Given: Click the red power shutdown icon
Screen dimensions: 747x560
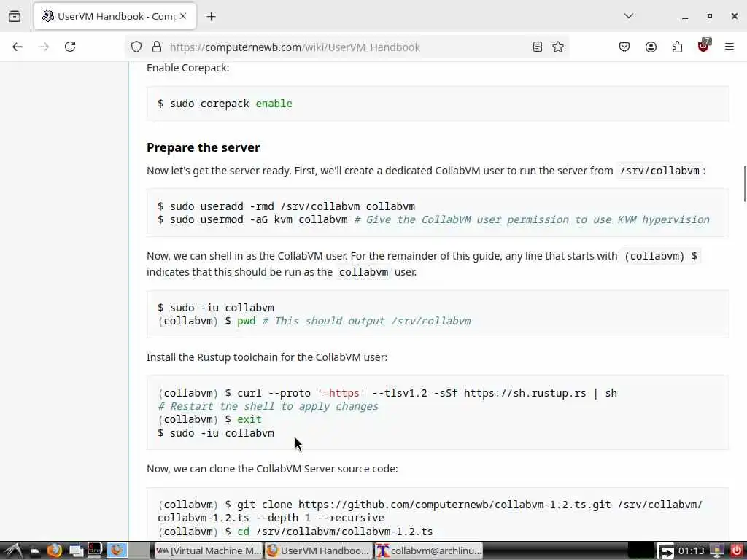Looking at the screenshot, I should (x=737, y=551).
